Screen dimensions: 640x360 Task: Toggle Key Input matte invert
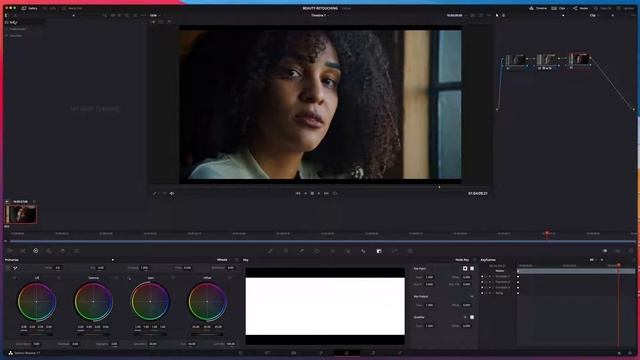[465, 269]
